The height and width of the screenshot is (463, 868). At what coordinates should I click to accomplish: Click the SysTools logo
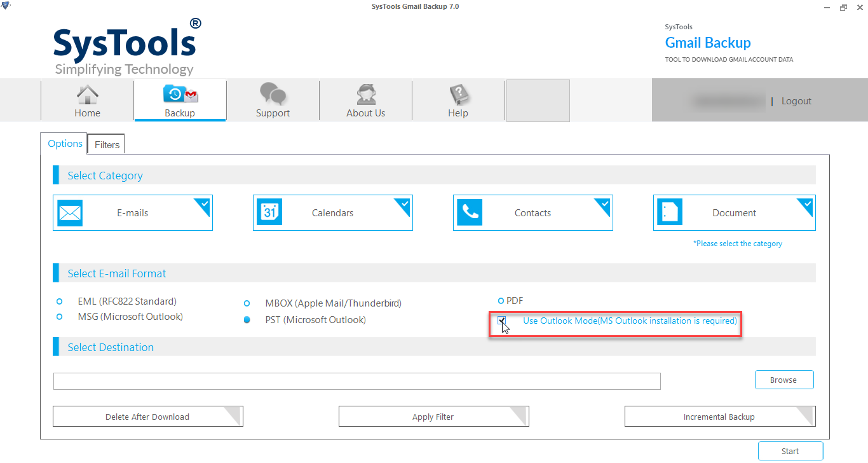click(x=127, y=47)
